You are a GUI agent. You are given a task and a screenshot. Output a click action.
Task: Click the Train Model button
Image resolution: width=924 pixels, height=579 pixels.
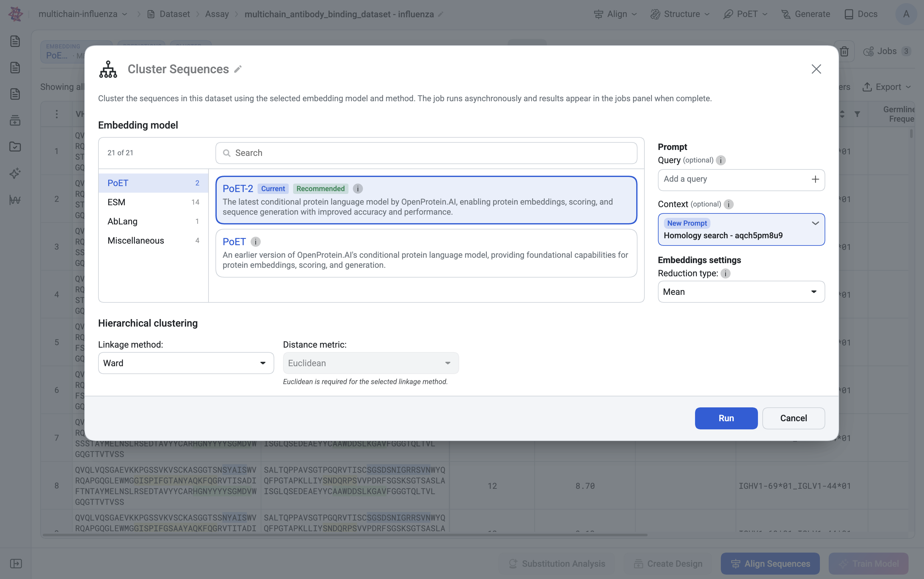(x=868, y=564)
